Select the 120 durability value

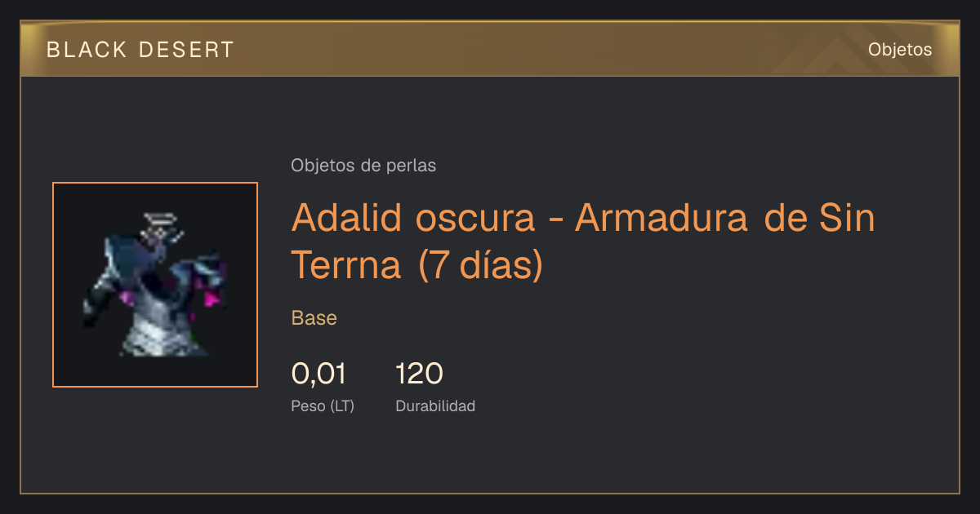tap(419, 374)
